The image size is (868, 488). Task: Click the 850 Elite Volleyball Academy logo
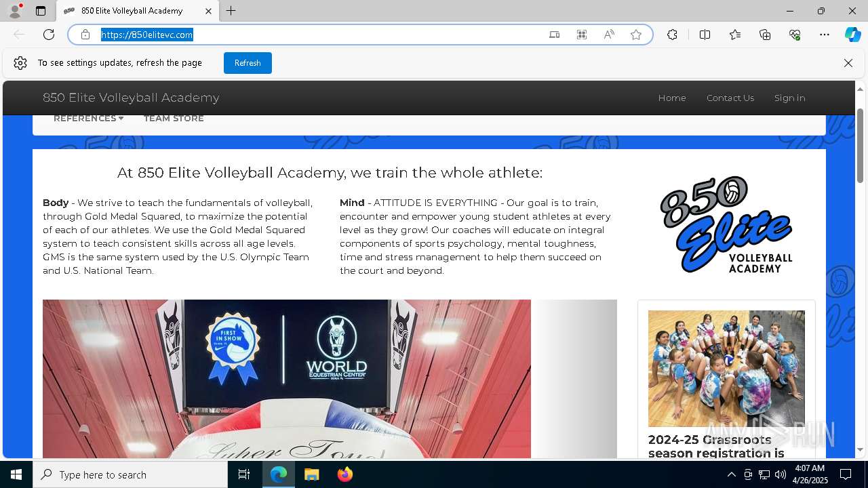[726, 224]
